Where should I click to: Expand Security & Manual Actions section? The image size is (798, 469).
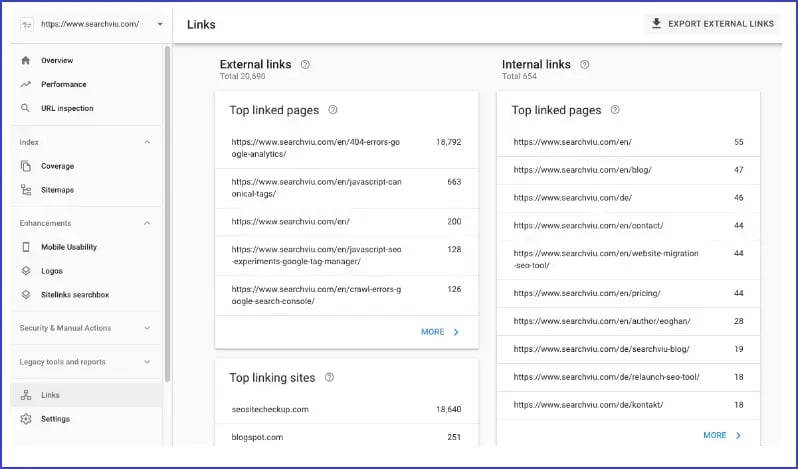coord(147,328)
